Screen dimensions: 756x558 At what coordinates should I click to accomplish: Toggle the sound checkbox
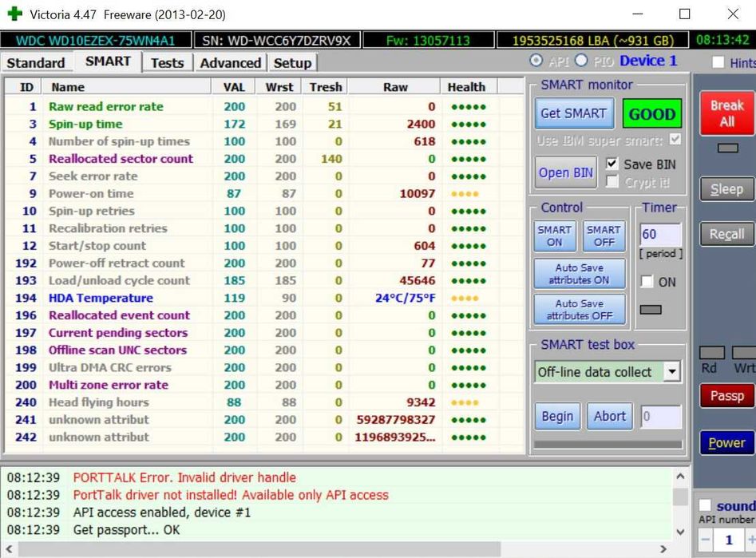coord(705,505)
